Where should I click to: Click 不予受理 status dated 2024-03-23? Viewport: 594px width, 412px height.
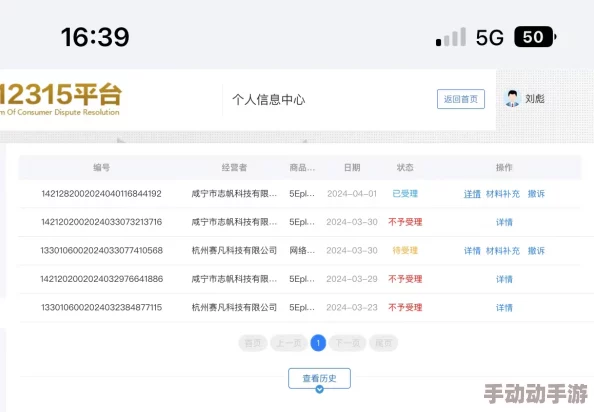pos(405,307)
